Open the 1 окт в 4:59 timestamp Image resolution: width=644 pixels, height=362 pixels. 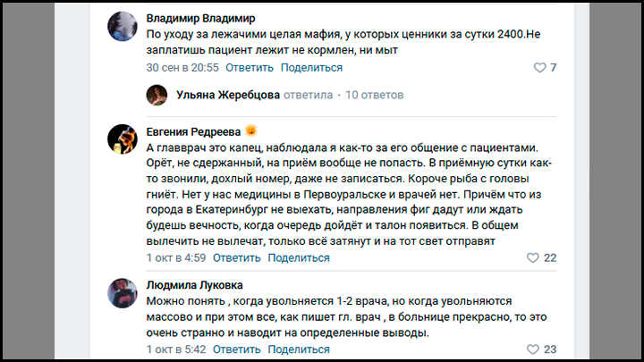click(175, 257)
